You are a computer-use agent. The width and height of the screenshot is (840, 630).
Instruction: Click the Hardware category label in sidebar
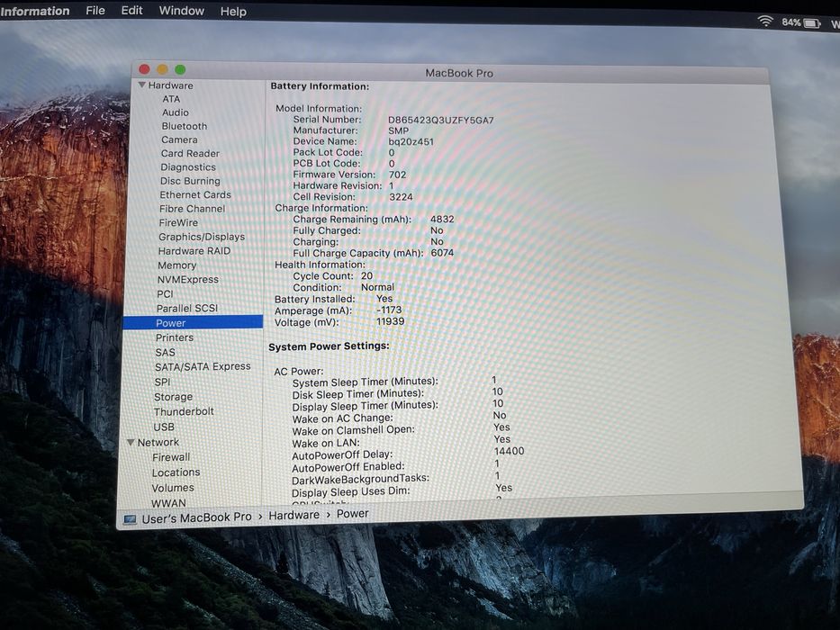click(170, 85)
